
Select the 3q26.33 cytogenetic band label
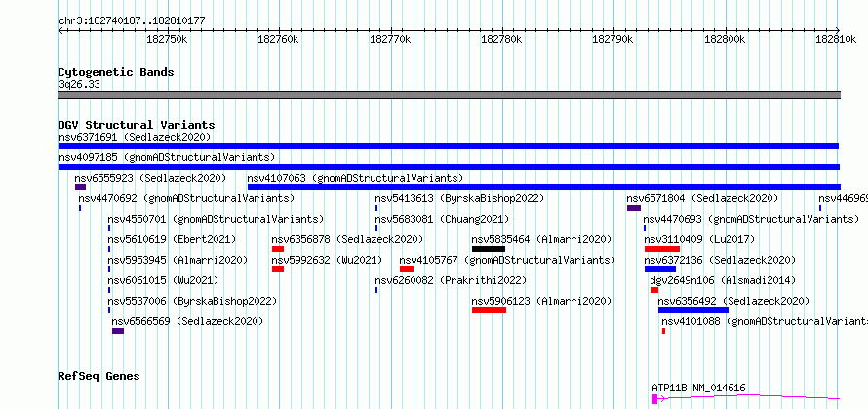(79, 85)
